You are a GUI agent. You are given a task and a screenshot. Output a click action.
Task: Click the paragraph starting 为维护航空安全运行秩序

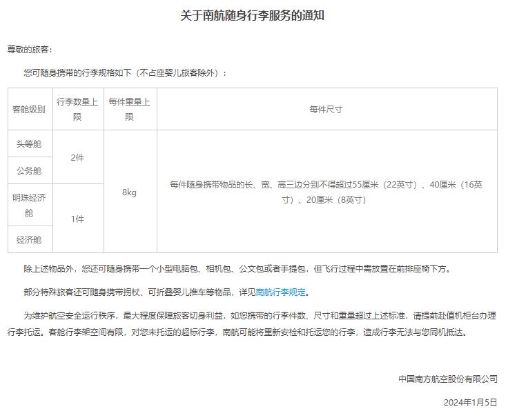coord(252,324)
